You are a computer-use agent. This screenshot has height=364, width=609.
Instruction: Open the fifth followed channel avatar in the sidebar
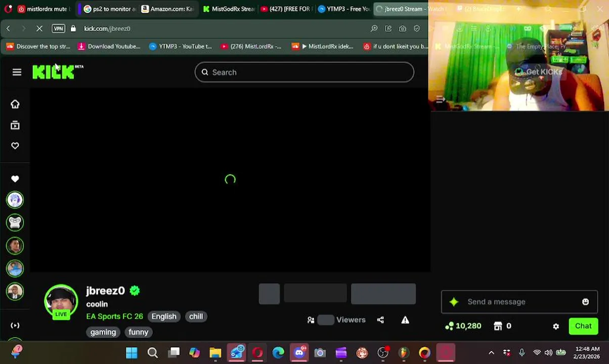pos(15,292)
